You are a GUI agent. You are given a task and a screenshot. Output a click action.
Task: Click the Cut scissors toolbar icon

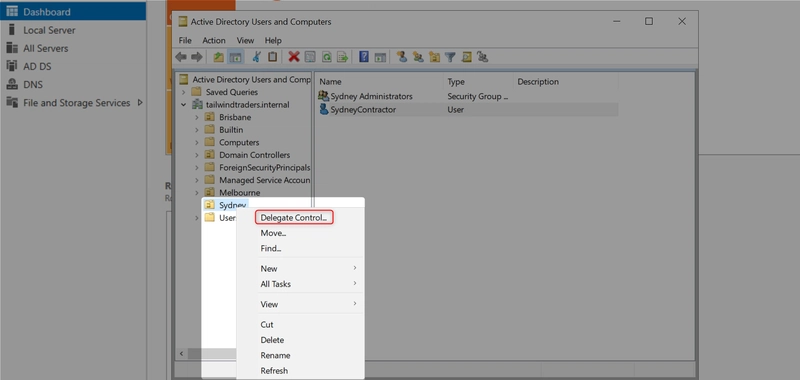point(257,57)
